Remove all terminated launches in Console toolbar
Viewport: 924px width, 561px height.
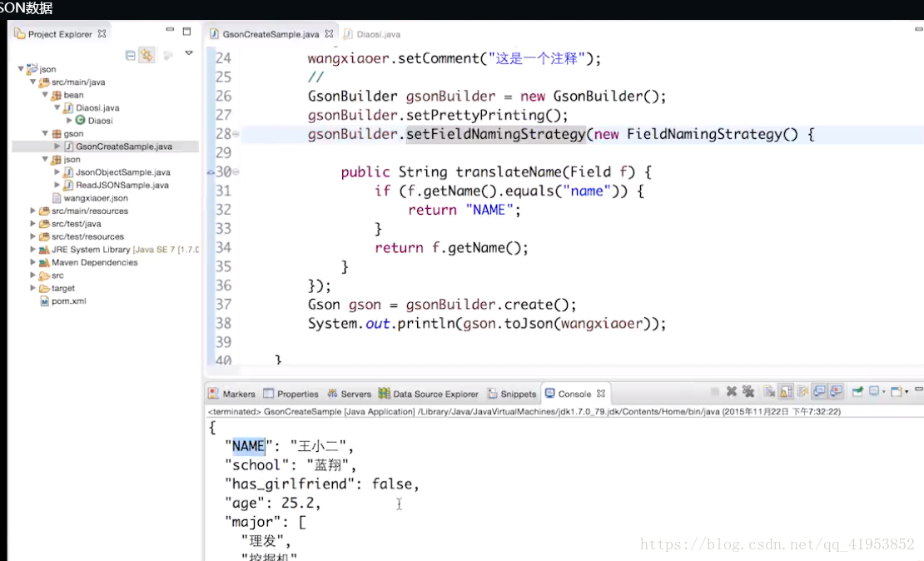[x=749, y=392]
